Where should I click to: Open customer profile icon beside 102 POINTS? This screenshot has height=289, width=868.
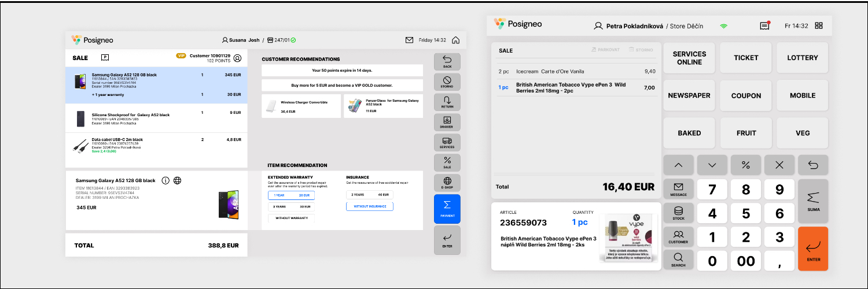[237, 58]
